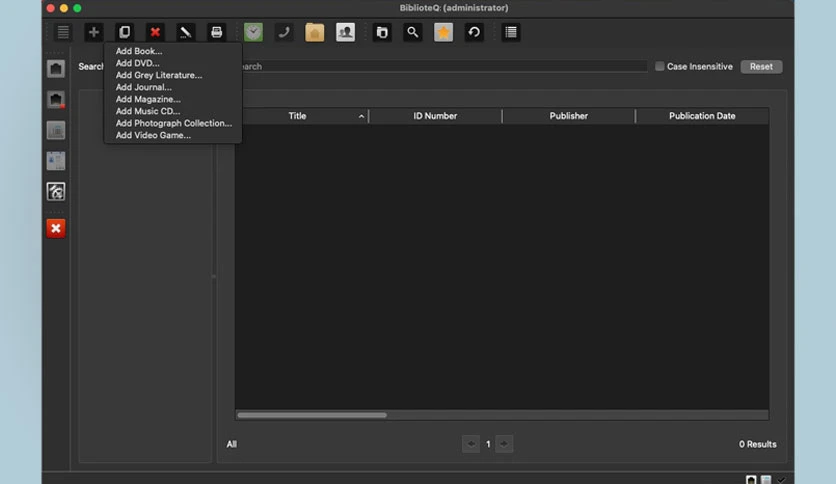The width and height of the screenshot is (836, 484).
Task: Click the stacked pages icon beside magnifier
Action: click(x=382, y=32)
